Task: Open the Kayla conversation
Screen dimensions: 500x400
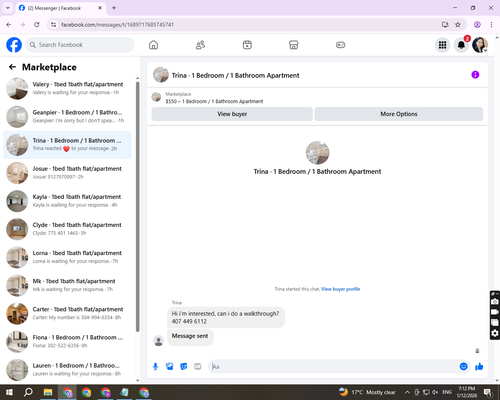Action: [x=68, y=201]
